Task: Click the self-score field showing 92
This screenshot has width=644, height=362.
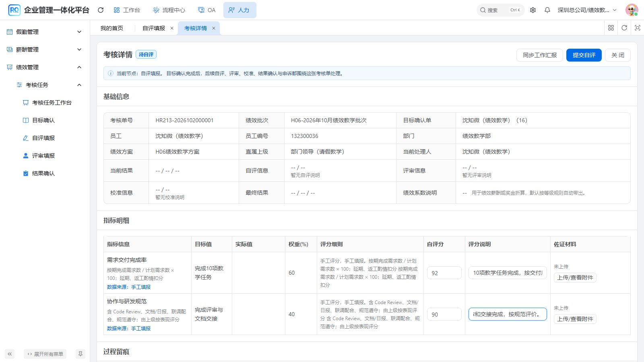Action: (444, 273)
